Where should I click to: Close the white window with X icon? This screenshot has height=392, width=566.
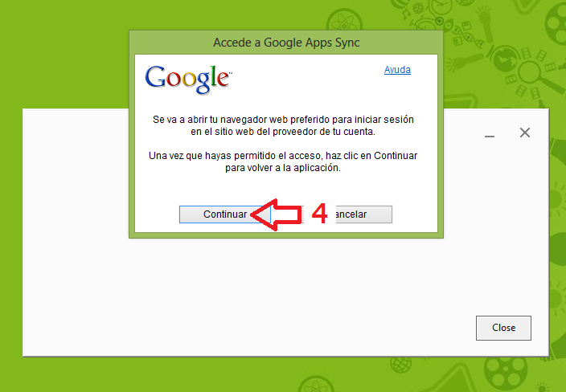tap(525, 133)
